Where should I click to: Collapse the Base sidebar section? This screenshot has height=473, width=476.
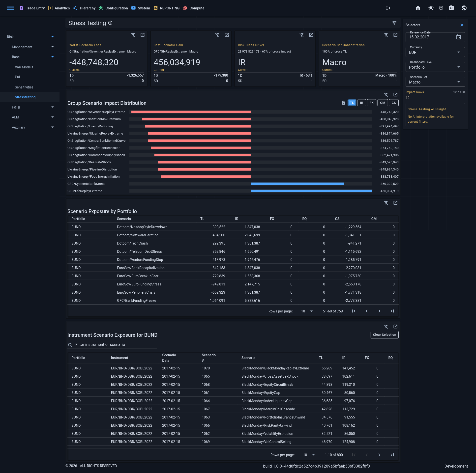point(30,57)
